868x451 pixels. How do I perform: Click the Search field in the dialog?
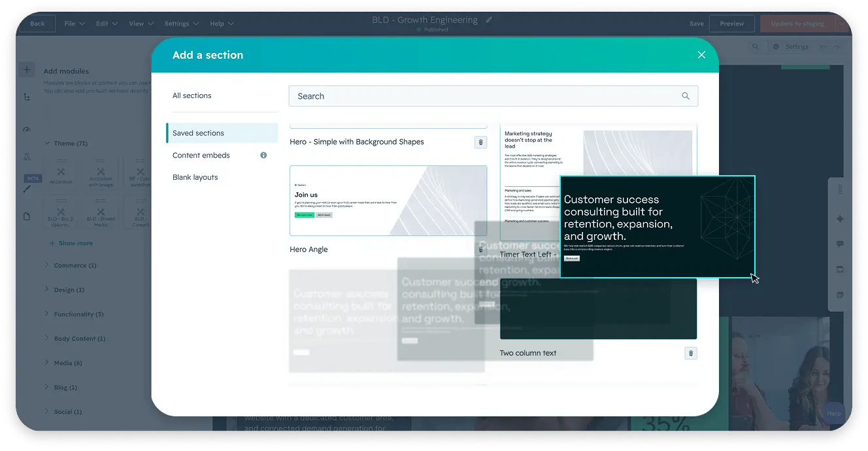coord(493,96)
